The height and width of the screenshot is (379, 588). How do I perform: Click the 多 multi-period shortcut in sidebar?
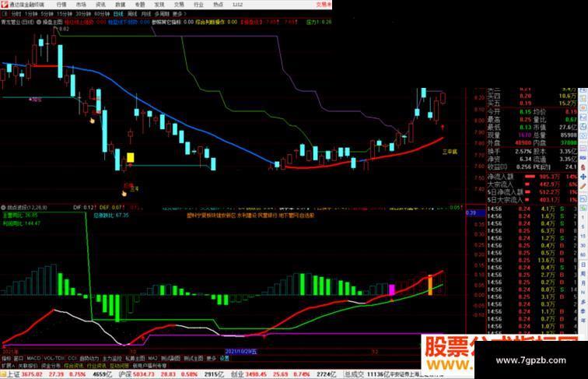[x=583, y=302]
